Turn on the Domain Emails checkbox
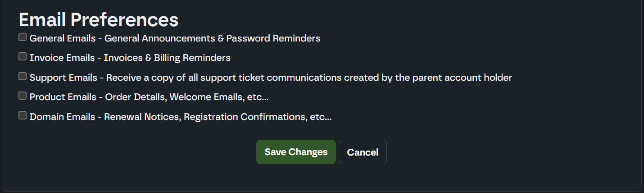The height and width of the screenshot is (193, 644). click(23, 115)
